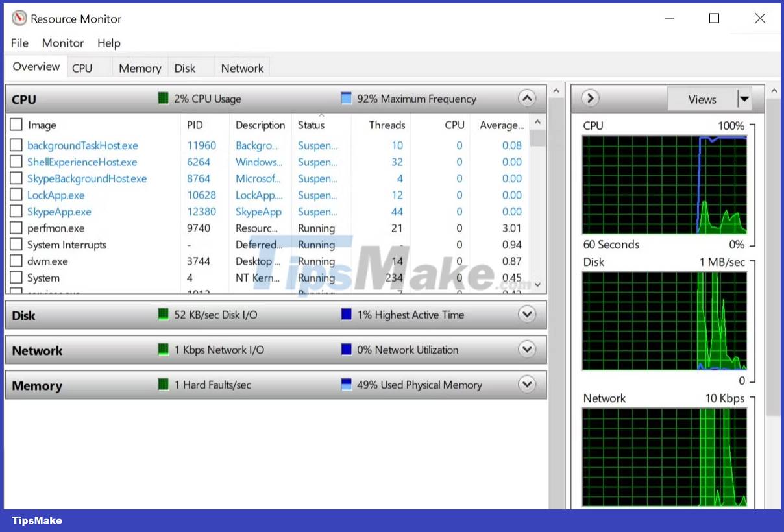Screen dimensions: 784x532
Task: Click the green Hard Faults/sec indicator
Action: (x=162, y=385)
